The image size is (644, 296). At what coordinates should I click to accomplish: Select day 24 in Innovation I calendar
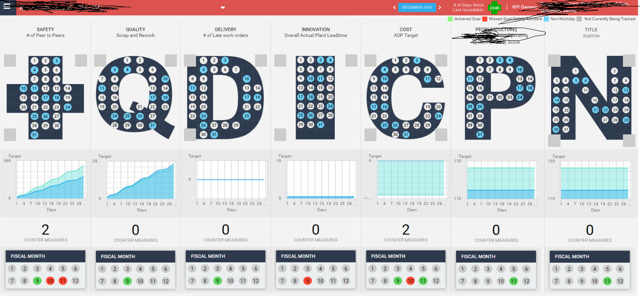coord(330,106)
